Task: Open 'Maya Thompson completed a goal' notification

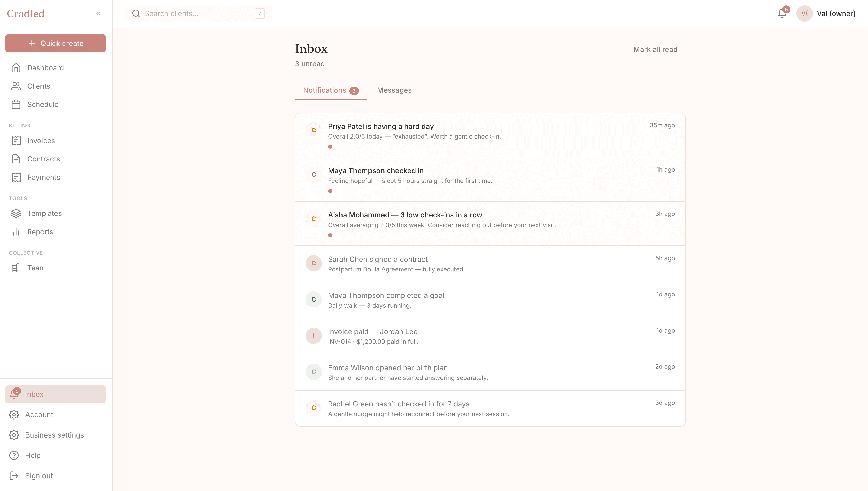Action: [x=490, y=300]
